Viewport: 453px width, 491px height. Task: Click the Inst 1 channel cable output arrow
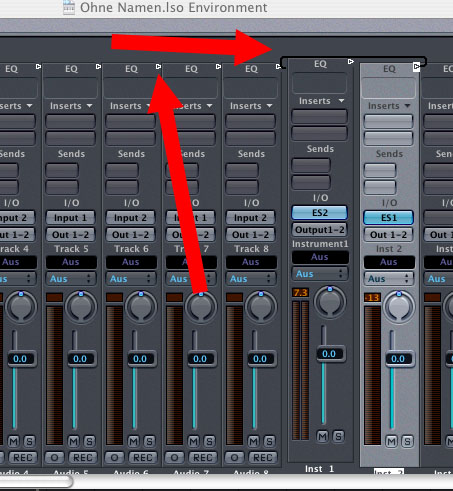click(350, 61)
